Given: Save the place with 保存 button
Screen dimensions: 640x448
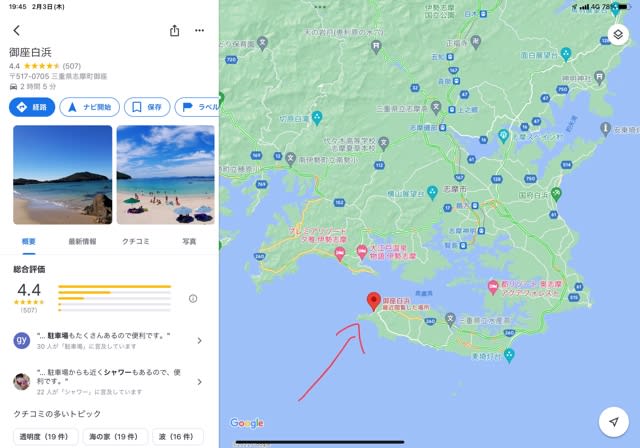Looking at the screenshot, I should click(147, 107).
